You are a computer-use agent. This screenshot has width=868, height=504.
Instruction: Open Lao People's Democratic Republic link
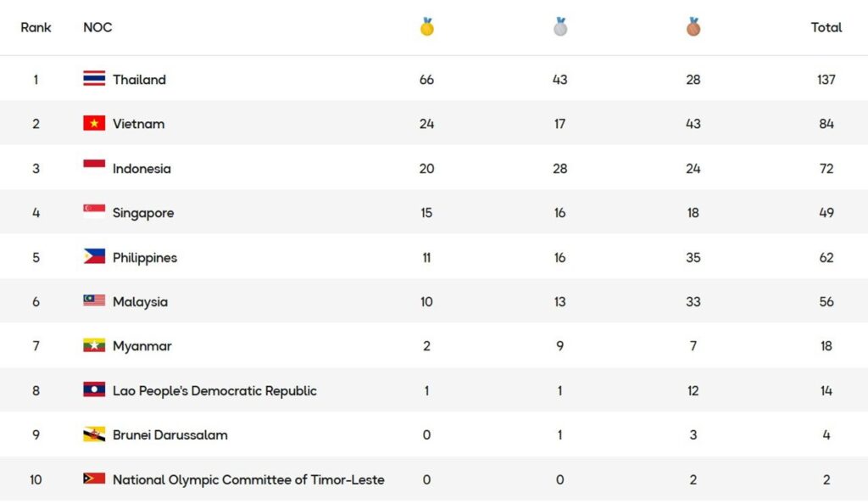tap(214, 391)
